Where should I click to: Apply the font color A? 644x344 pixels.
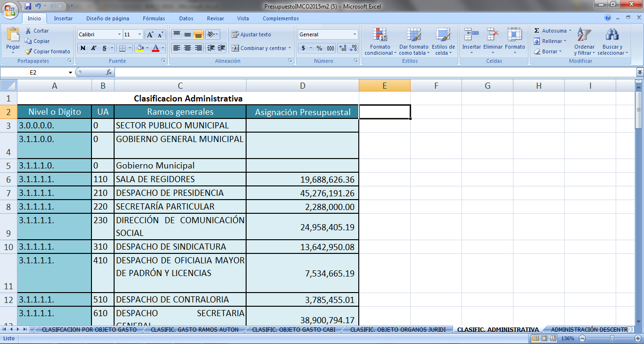pyautogui.click(x=156, y=48)
